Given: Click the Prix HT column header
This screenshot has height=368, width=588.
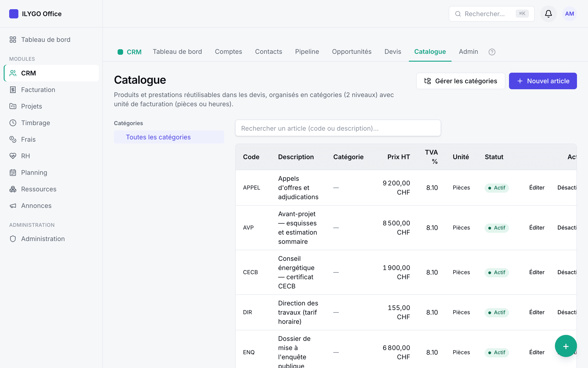Looking at the screenshot, I should click(399, 157).
